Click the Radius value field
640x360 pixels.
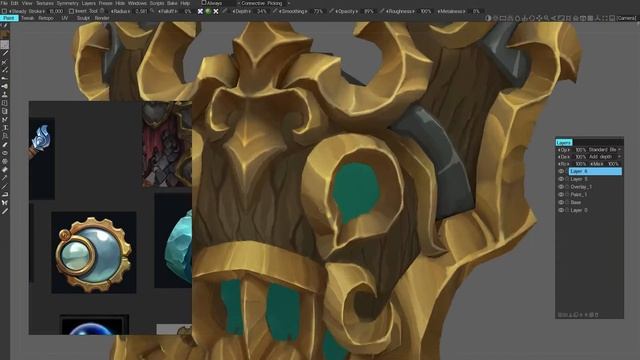point(141,11)
